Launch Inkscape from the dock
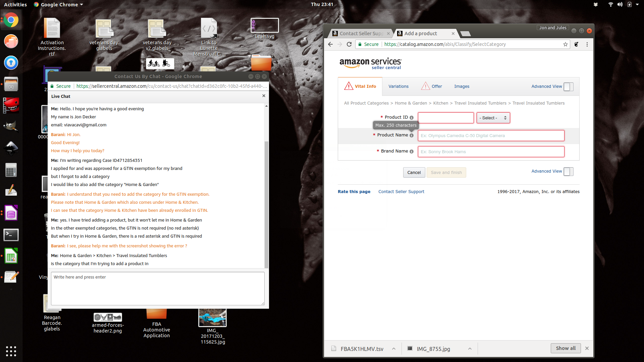The width and height of the screenshot is (644, 362). click(11, 148)
